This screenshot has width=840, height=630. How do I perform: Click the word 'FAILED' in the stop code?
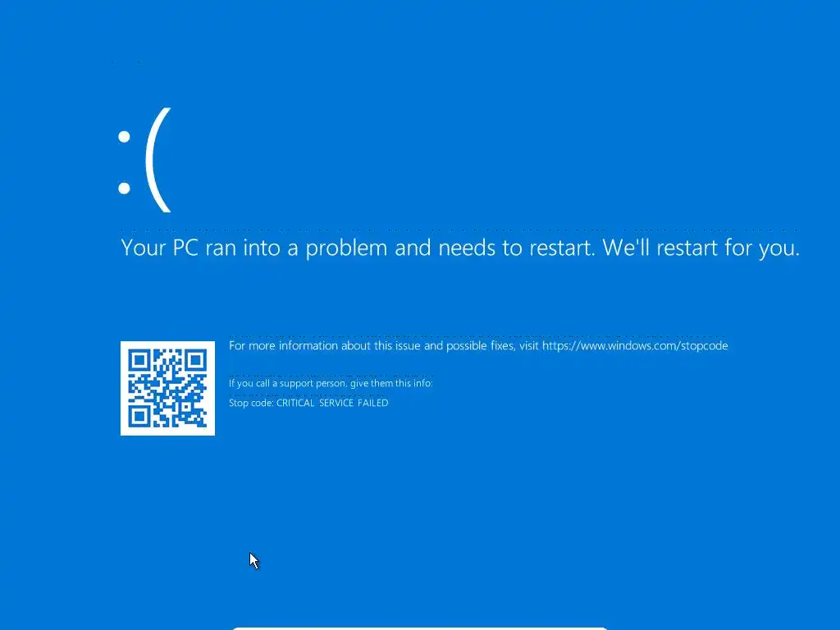pyautogui.click(x=373, y=403)
